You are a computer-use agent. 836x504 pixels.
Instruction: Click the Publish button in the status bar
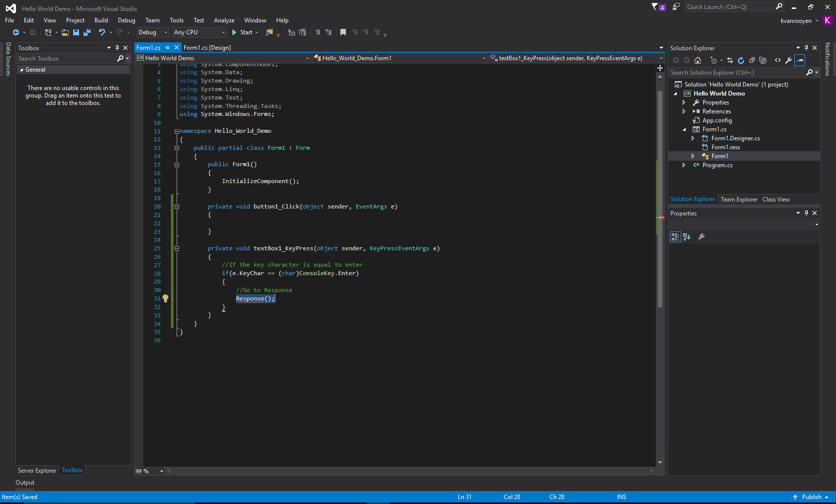click(811, 497)
